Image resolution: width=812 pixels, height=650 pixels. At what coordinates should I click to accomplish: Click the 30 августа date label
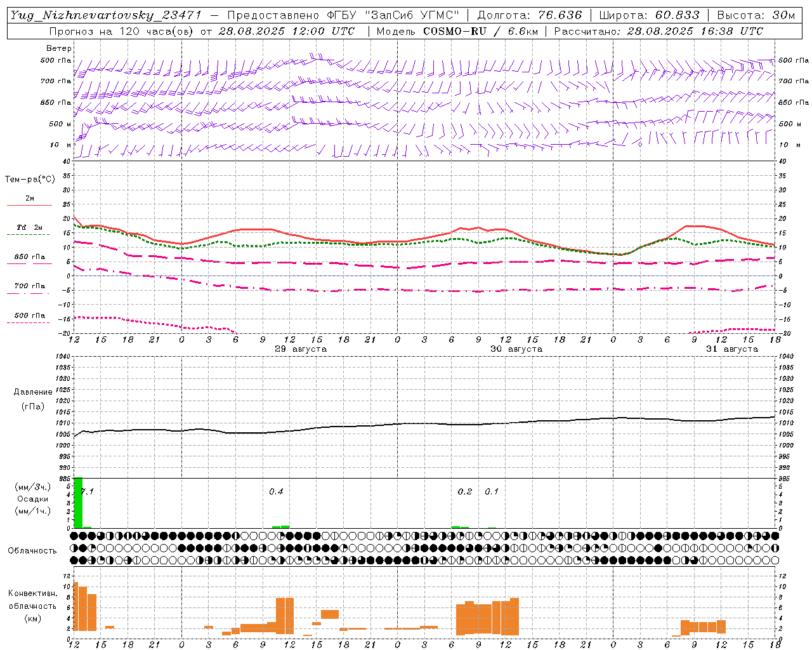pyautogui.click(x=516, y=349)
